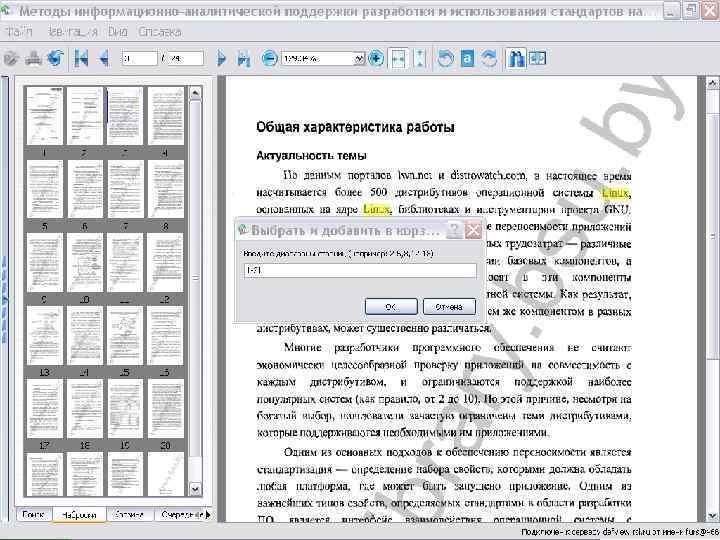The height and width of the screenshot is (540, 720).
Task: Switch to the Наброски tab
Action: coord(79,515)
